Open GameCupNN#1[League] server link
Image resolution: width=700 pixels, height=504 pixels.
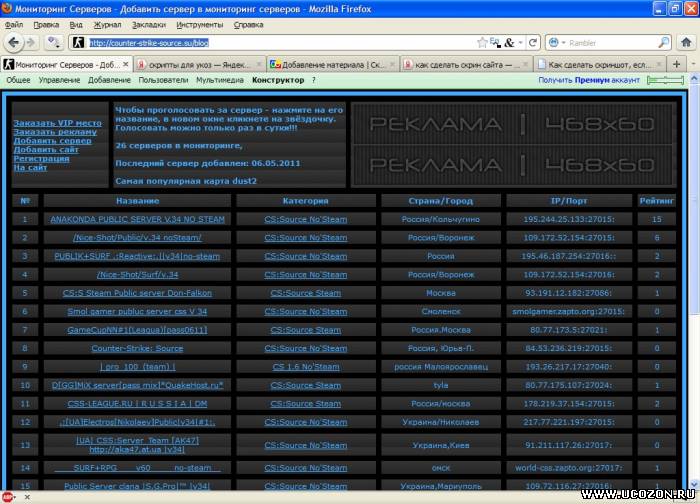(138, 330)
